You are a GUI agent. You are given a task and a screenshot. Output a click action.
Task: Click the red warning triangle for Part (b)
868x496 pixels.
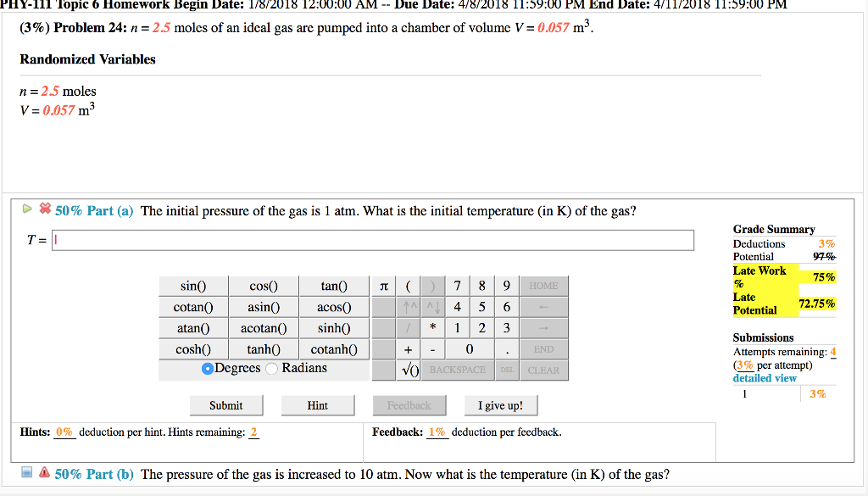[x=44, y=472]
